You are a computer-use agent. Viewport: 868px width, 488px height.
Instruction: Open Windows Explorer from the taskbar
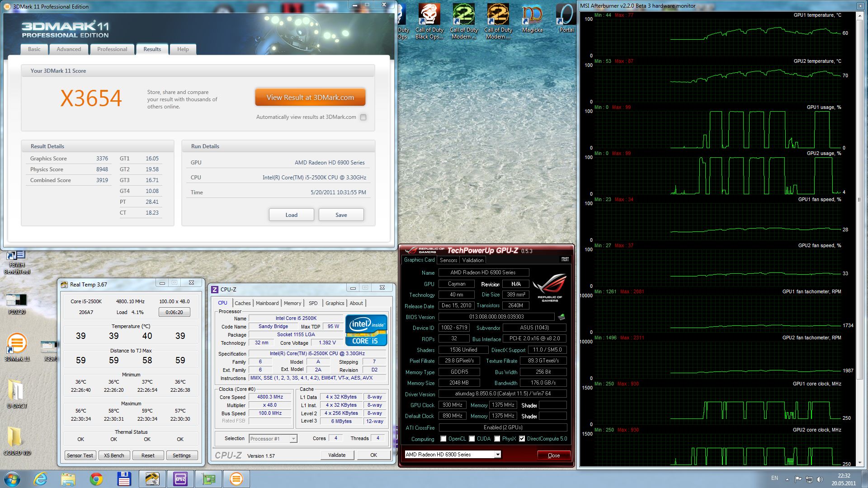pyautogui.click(x=68, y=479)
